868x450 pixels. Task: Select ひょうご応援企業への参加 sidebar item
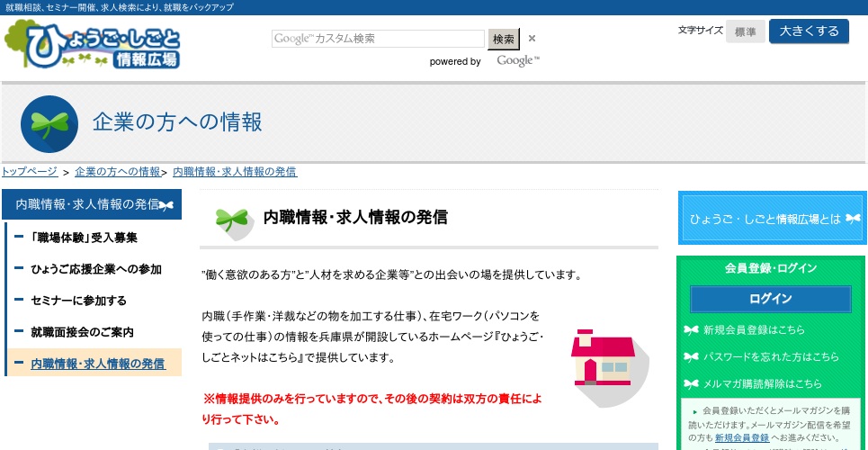(x=96, y=269)
